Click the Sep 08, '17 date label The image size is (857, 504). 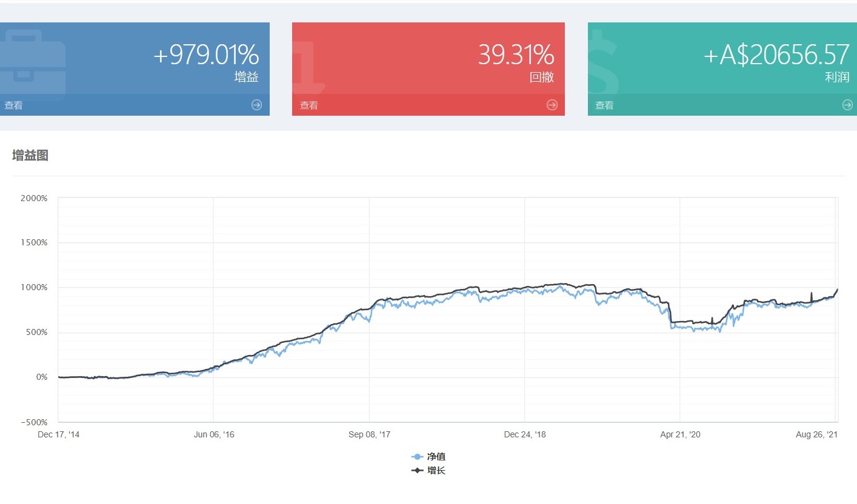[369, 435]
